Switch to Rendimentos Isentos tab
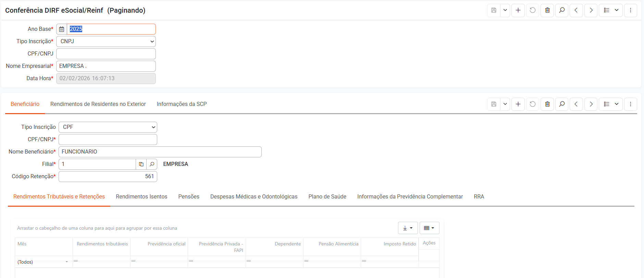This screenshot has width=644, height=278. 141,197
